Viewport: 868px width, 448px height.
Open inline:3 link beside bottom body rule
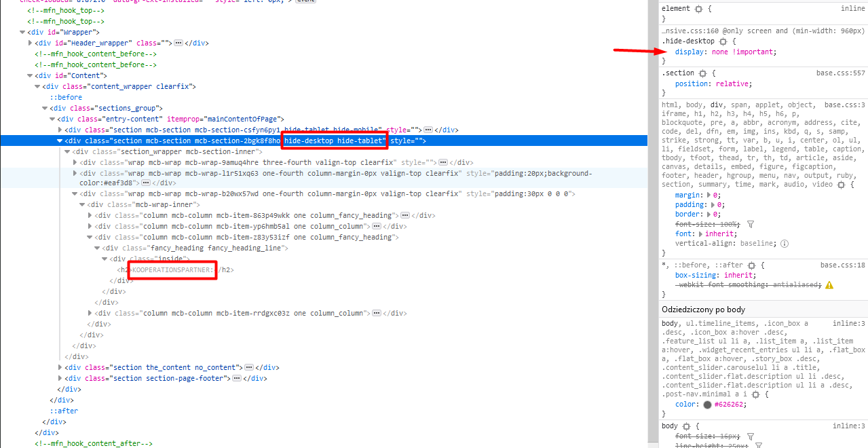click(849, 426)
